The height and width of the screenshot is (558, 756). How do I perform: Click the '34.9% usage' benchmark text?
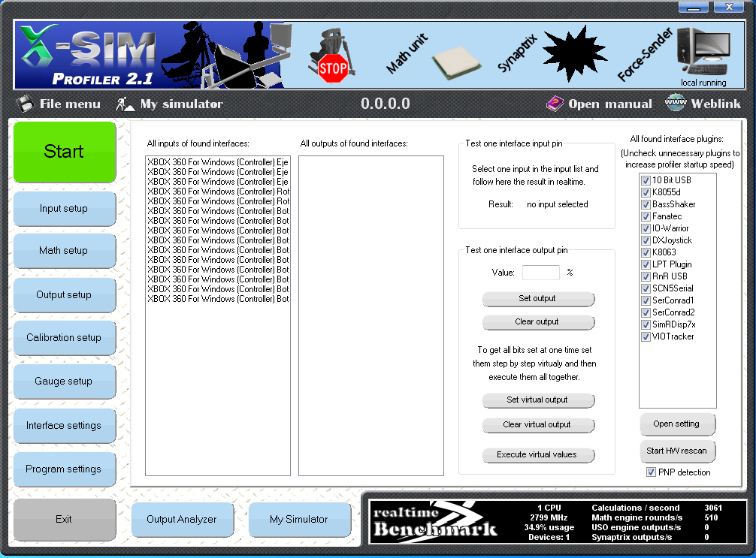pyautogui.click(x=549, y=528)
